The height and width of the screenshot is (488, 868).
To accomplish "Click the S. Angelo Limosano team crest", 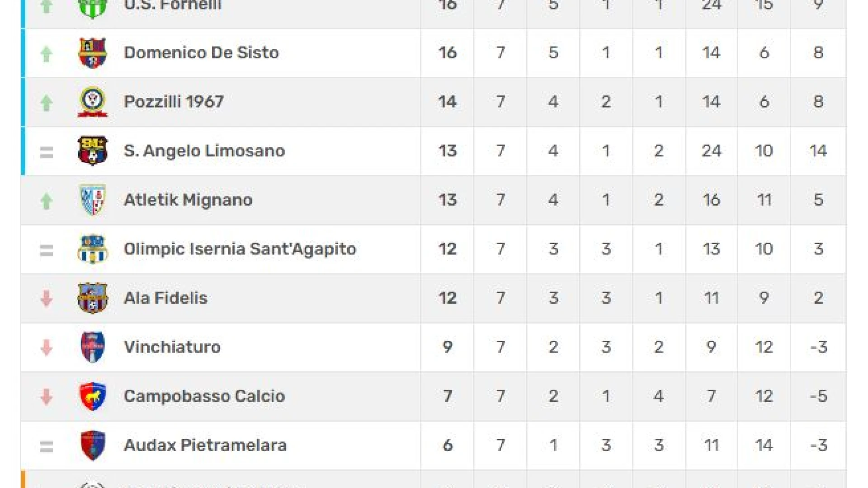I will pyautogui.click(x=93, y=150).
